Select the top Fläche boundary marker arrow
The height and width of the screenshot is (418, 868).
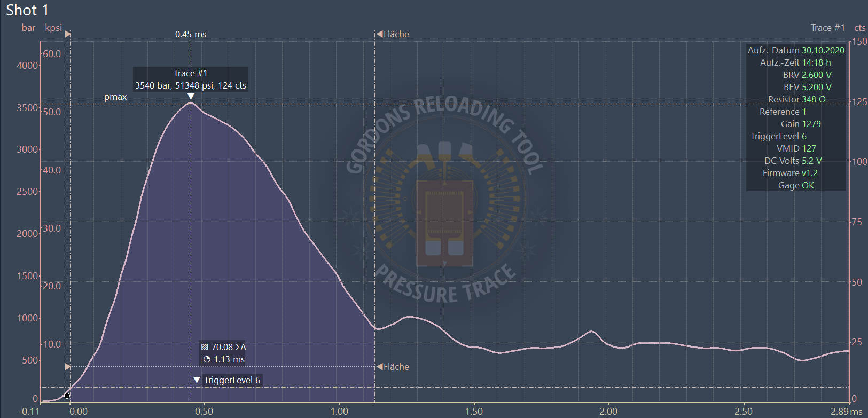[x=379, y=34]
